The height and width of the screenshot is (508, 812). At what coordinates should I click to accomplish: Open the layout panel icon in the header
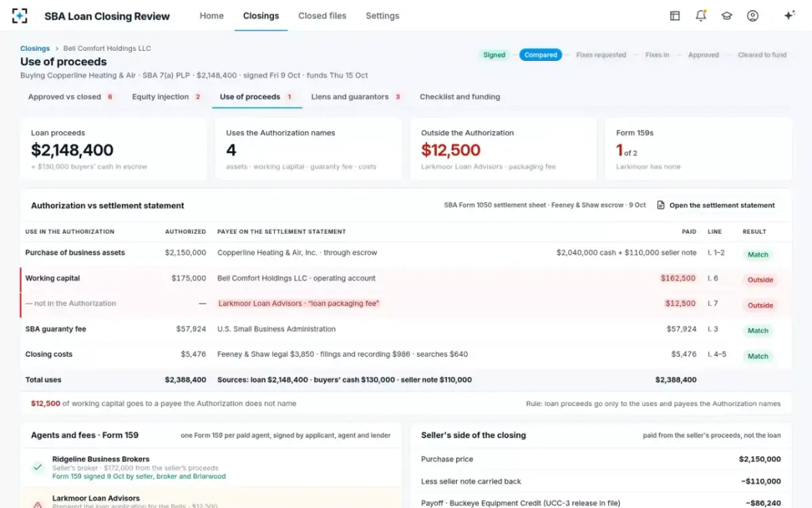675,16
